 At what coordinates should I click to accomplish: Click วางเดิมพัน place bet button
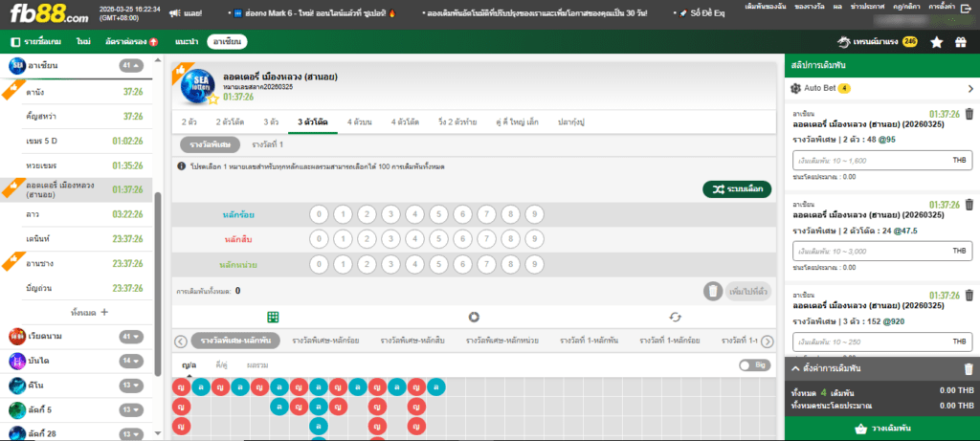point(881,430)
